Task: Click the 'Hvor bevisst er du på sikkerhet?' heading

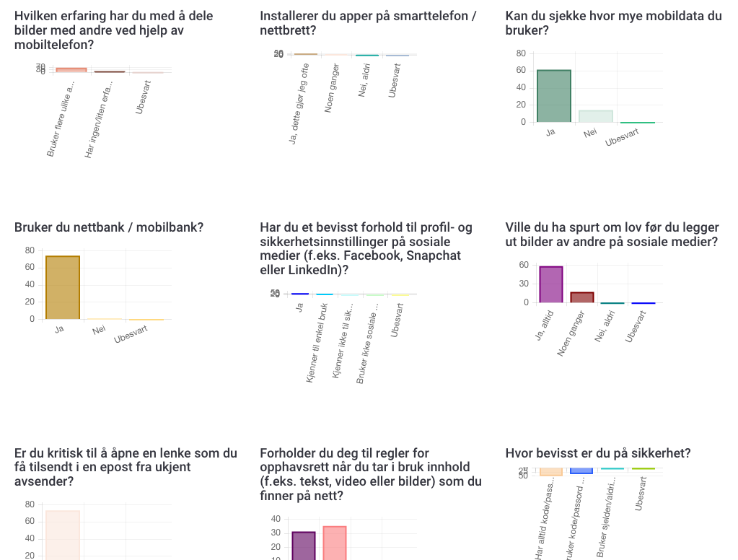Action: click(598, 453)
